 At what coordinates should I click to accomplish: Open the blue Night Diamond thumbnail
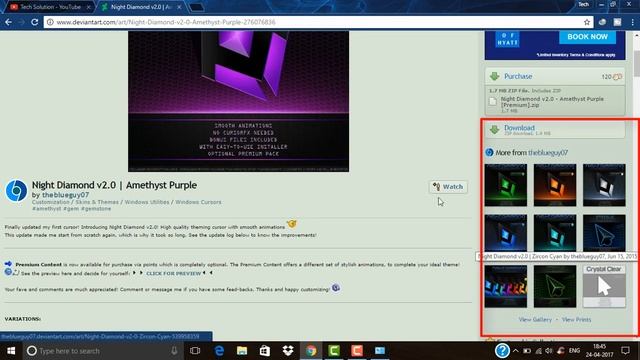point(506,233)
